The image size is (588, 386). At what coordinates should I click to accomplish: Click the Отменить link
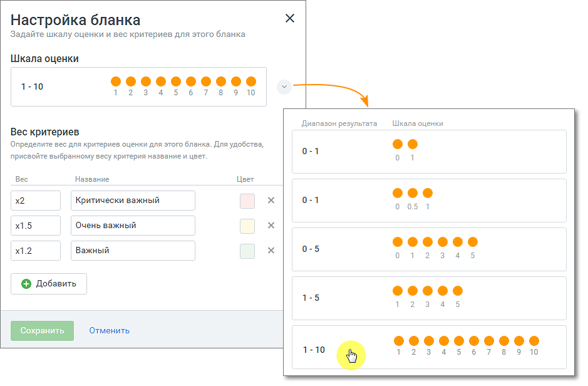[x=109, y=330]
